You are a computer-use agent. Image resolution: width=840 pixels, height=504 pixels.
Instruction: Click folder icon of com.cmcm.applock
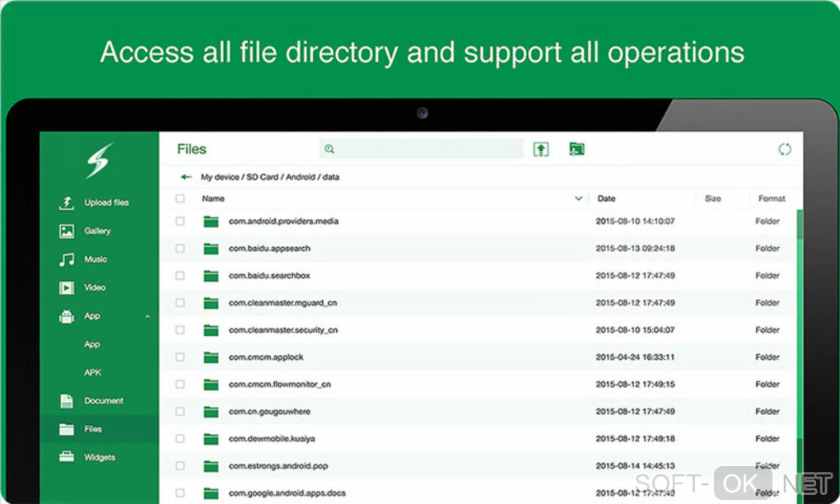tap(211, 357)
